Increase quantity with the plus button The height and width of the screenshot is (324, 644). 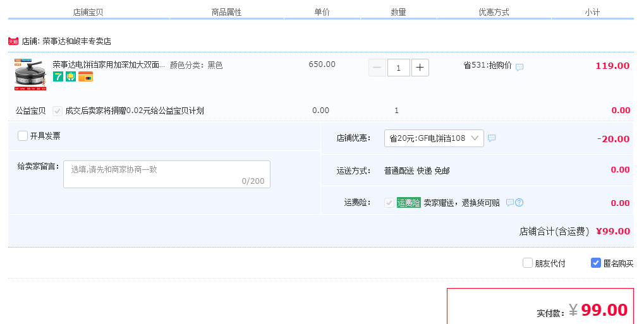[420, 68]
